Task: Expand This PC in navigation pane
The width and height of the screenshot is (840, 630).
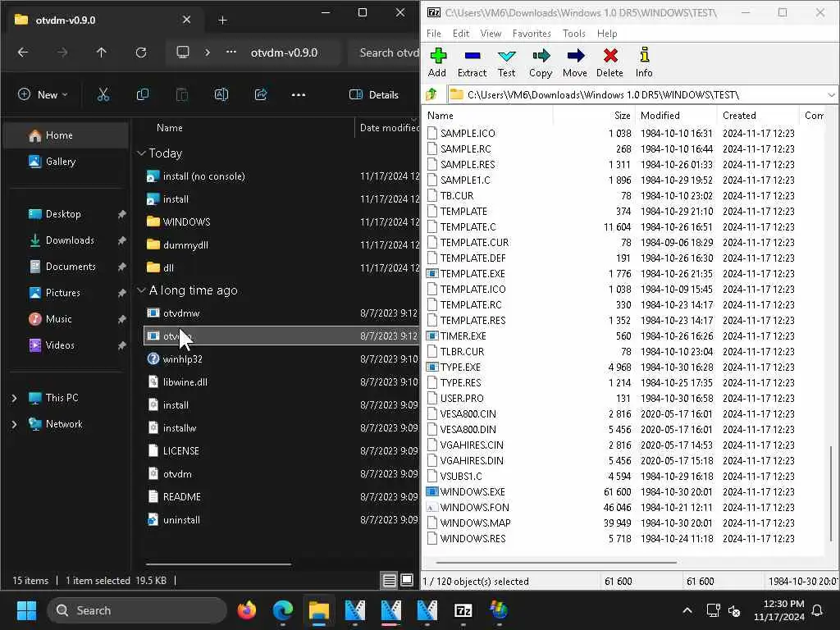Action: [x=15, y=398]
